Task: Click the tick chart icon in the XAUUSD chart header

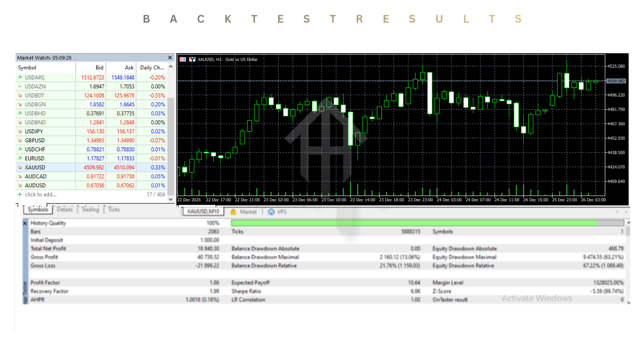Action: 183,59
